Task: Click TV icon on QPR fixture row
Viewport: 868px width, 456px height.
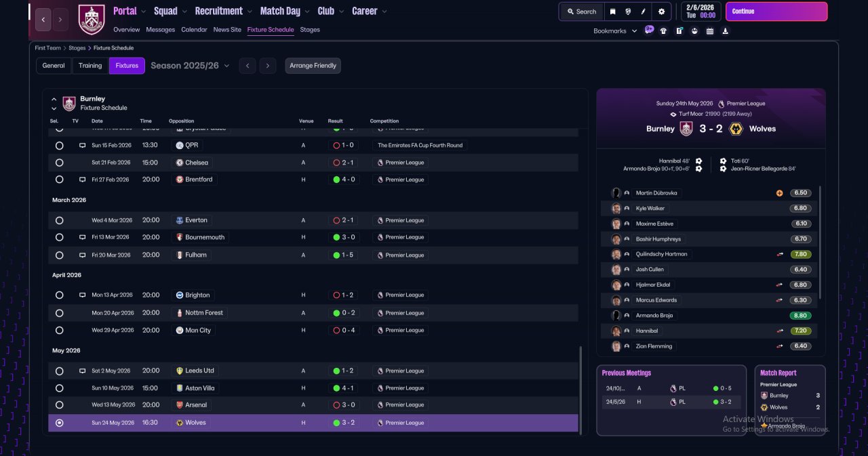Action: (83, 145)
